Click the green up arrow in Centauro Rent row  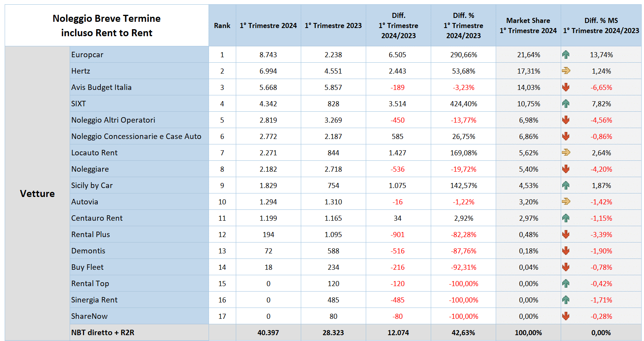566,218
